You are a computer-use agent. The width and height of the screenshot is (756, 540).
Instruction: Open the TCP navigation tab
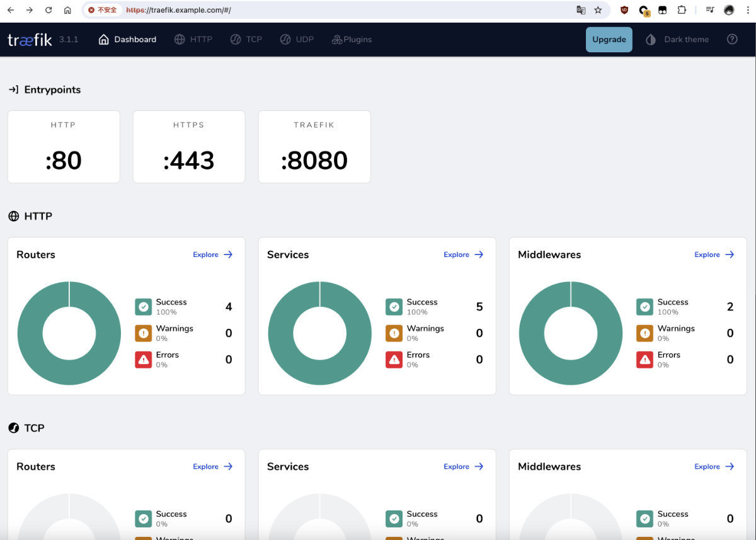tap(246, 39)
